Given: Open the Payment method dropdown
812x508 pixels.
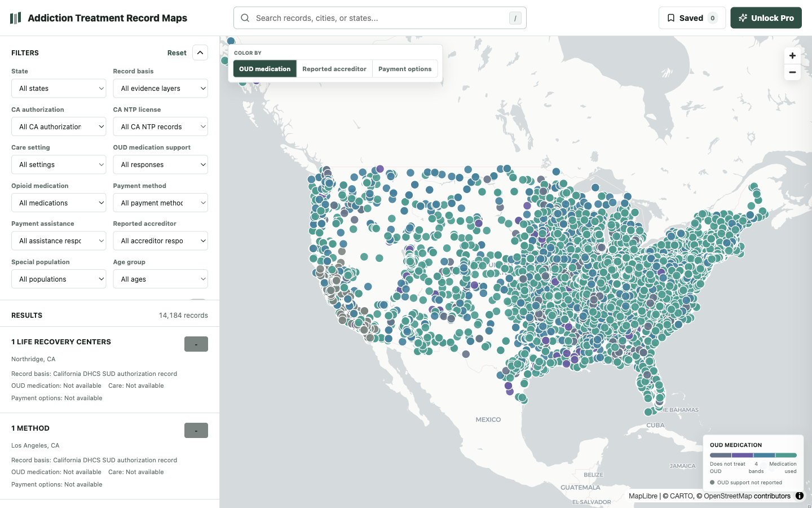Looking at the screenshot, I should tap(160, 203).
